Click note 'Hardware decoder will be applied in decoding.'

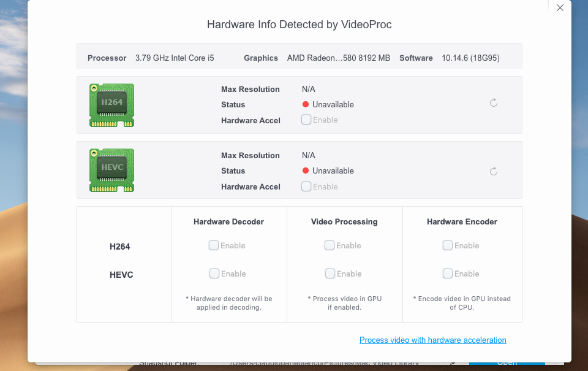tap(228, 303)
